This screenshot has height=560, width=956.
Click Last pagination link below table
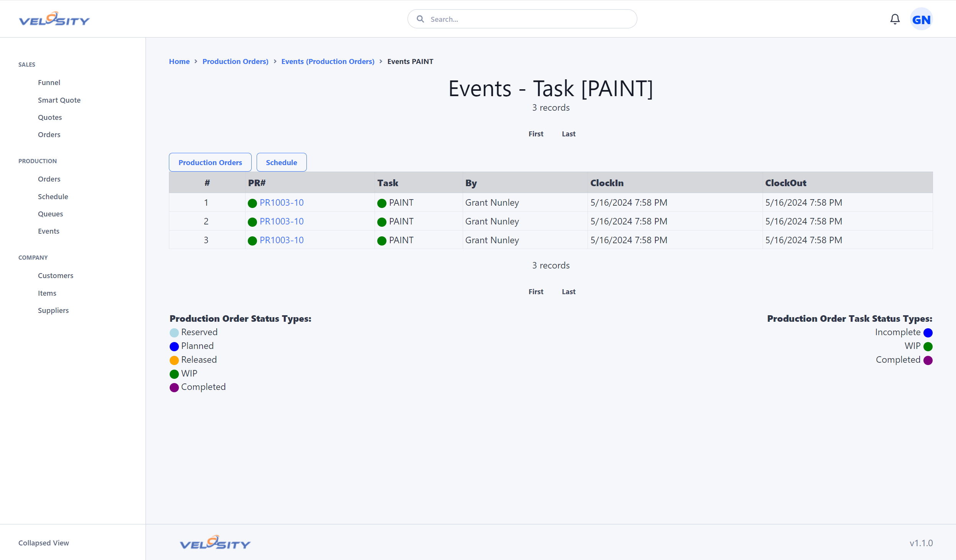point(568,291)
